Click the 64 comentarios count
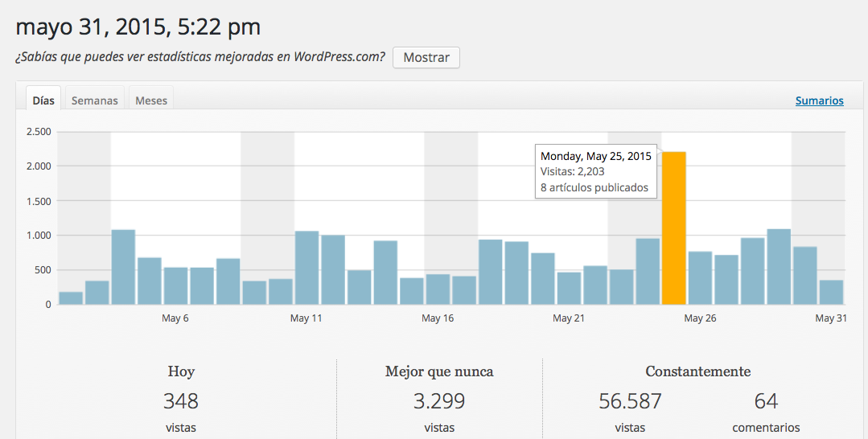Image resolution: width=868 pixels, height=439 pixels. 766,400
